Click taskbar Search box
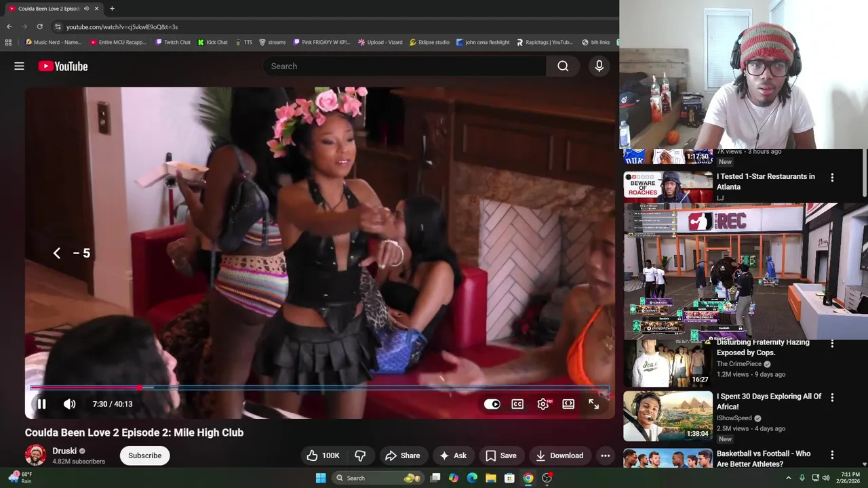The width and height of the screenshot is (868, 488). point(378,478)
